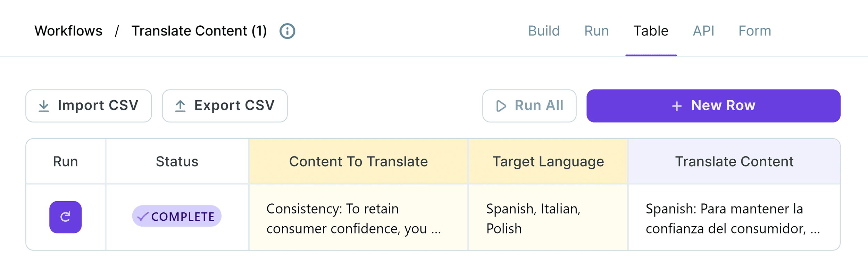The width and height of the screenshot is (868, 279).
Task: Click the download arrow on Import CSV
Action: [43, 105]
